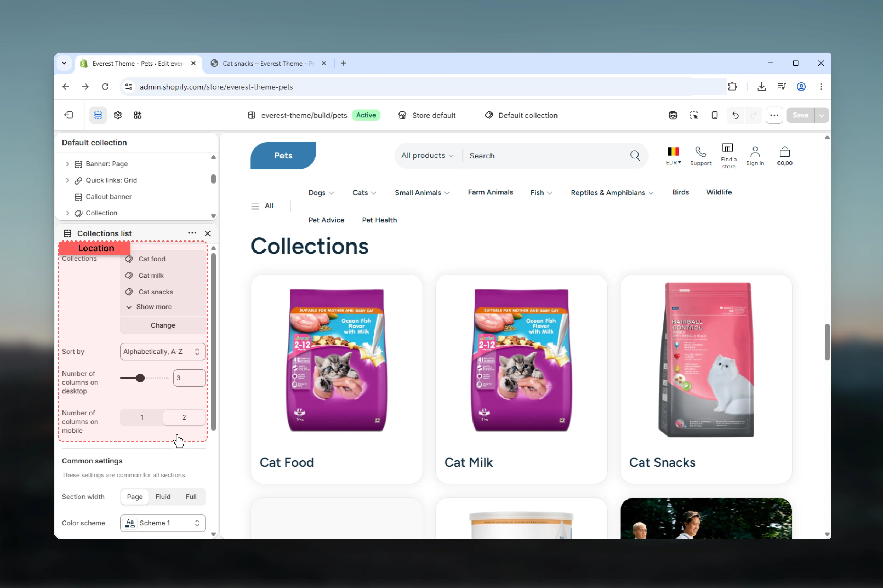Select 1 column on mobile
The width and height of the screenshot is (883, 588).
point(142,417)
